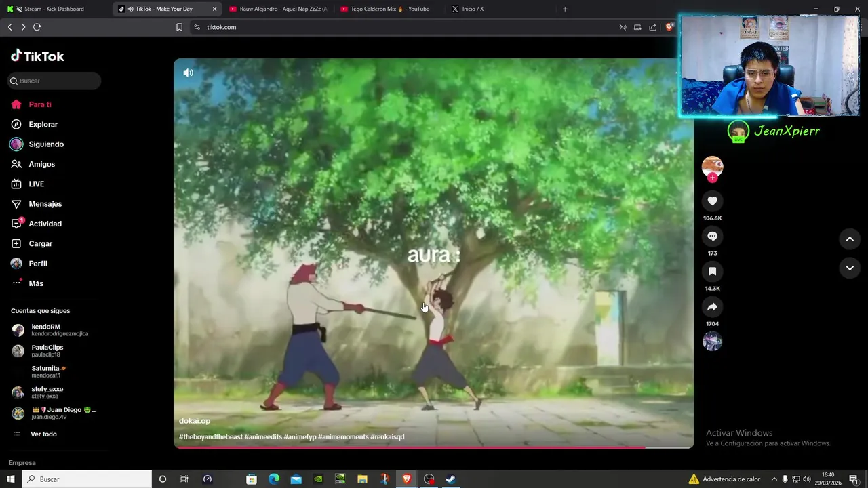Expand followed accounts with Ver todo
Screen dimensions: 868x488
coord(43,434)
